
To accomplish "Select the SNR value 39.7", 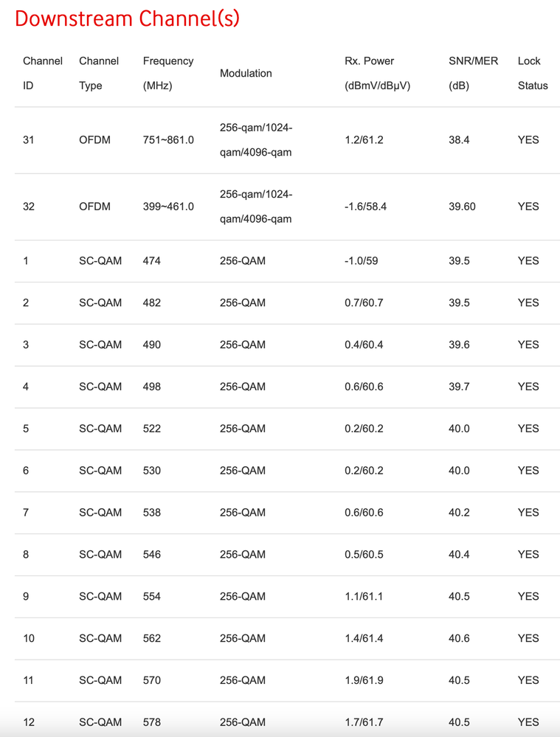I will point(459,387).
